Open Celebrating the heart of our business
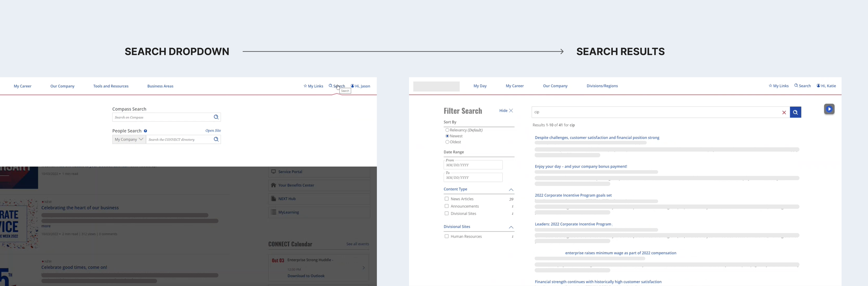 pyautogui.click(x=80, y=208)
